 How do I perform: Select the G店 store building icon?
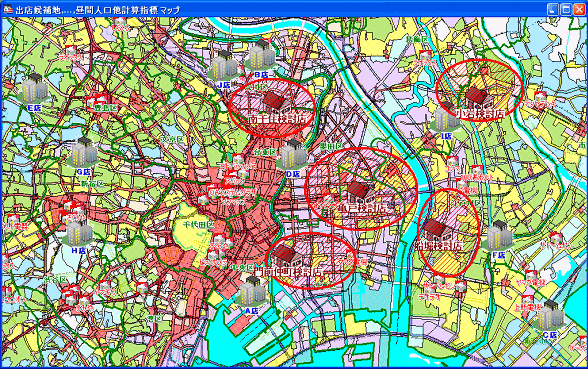84,152
